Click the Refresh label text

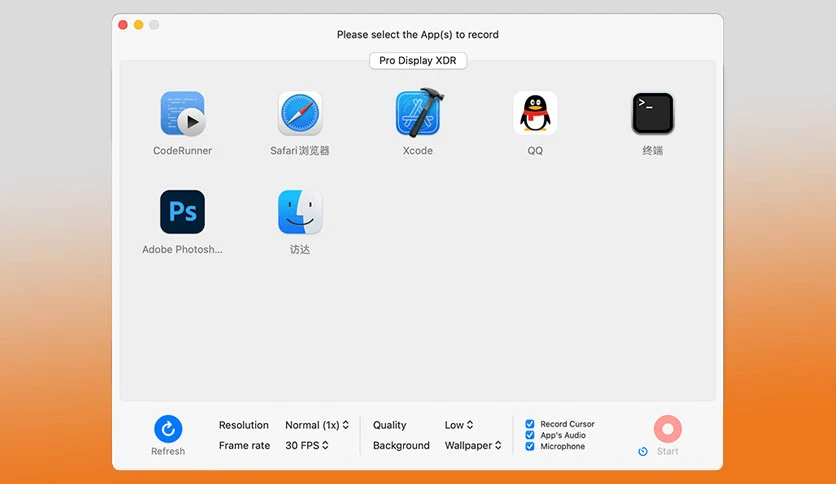(168, 451)
